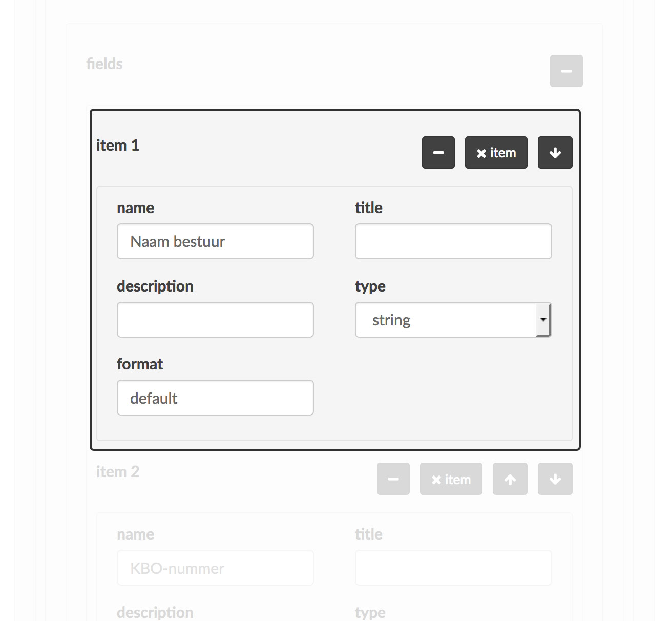Collapse item 2 using its minus icon
Screen dimensions: 672x621
pyautogui.click(x=393, y=479)
